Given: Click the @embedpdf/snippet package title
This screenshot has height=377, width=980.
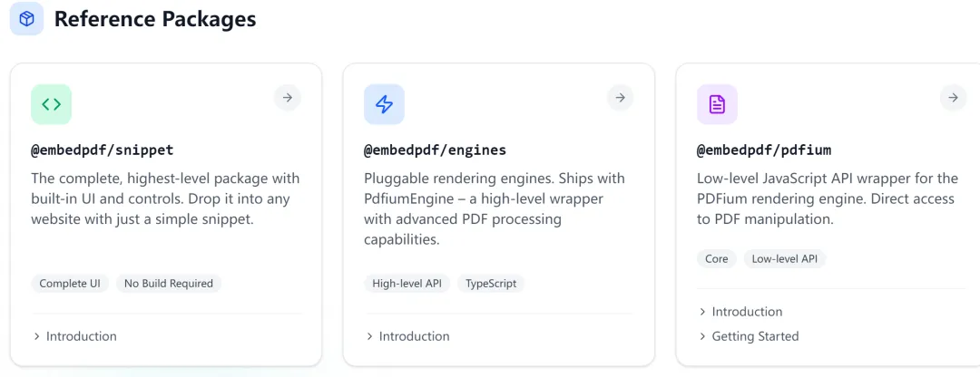Looking at the screenshot, I should (102, 150).
